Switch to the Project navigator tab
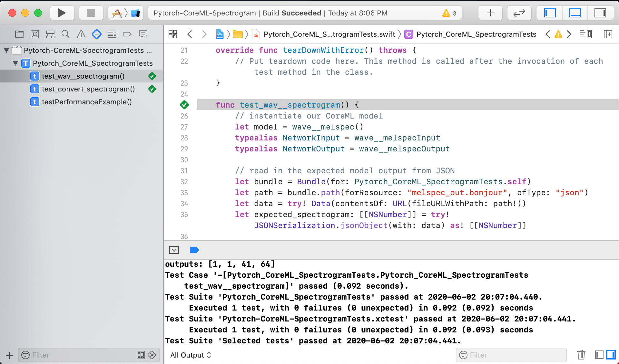619x364 pixels. click(x=19, y=34)
